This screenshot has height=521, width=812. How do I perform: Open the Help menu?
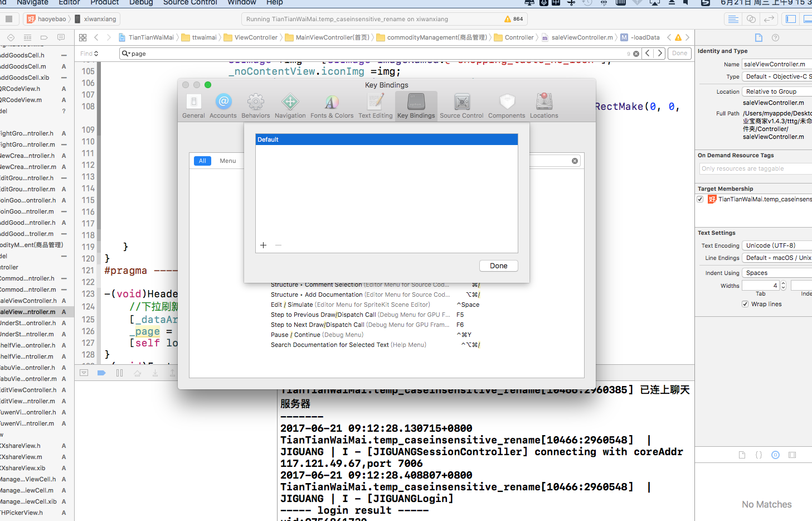point(274,3)
